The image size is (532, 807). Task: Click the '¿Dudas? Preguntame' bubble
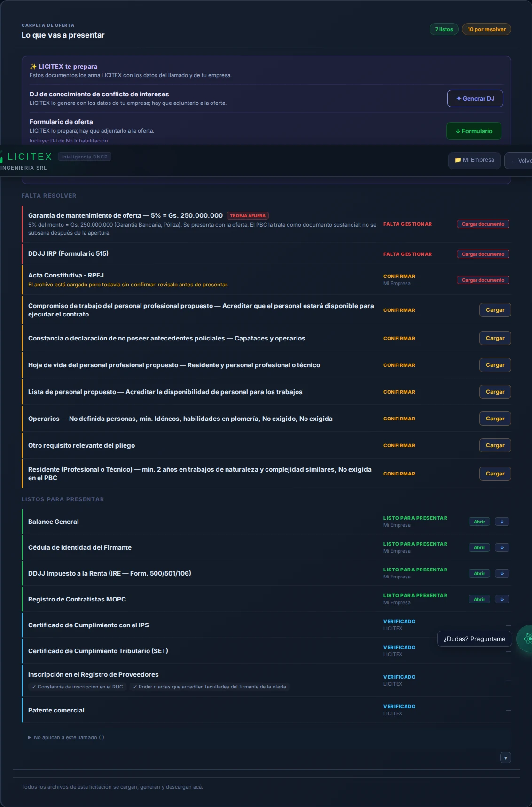475,639
